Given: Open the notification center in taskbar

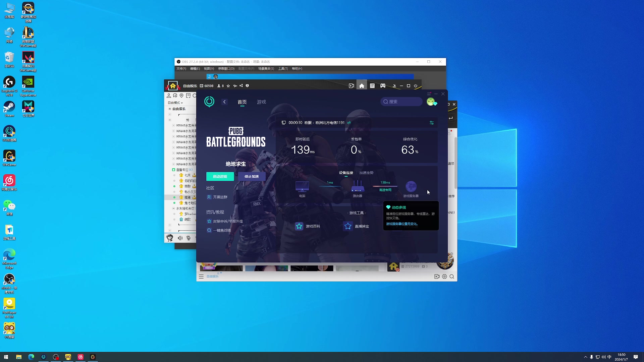Looking at the screenshot, I should pos(636,357).
